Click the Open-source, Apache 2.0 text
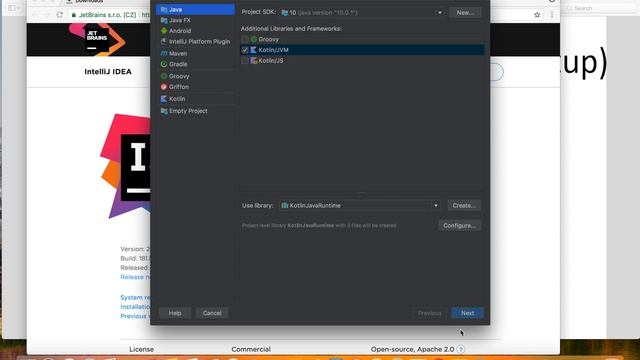 pos(412,349)
